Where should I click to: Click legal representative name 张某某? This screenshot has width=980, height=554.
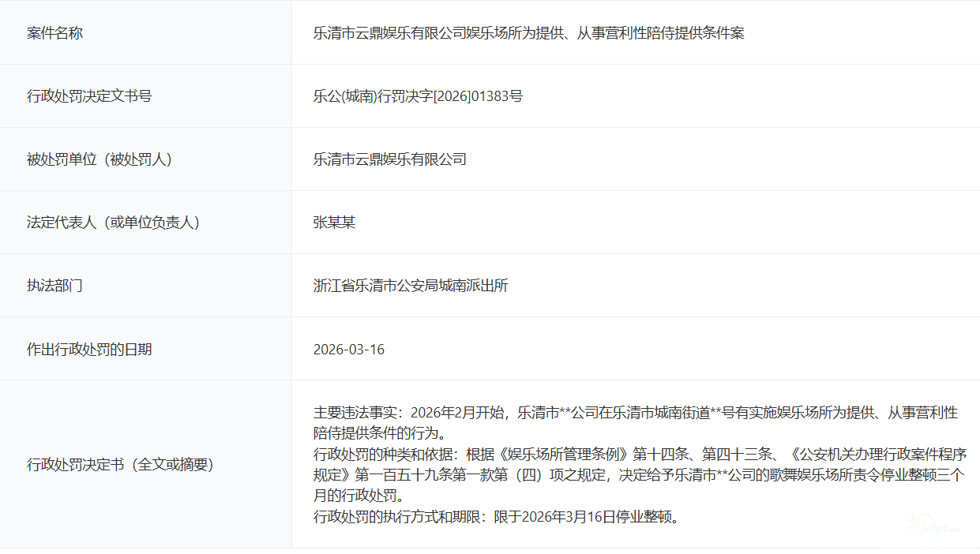click(334, 223)
